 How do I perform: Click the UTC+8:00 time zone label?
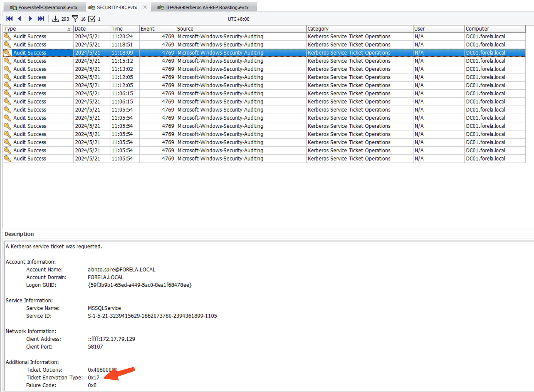pos(238,19)
